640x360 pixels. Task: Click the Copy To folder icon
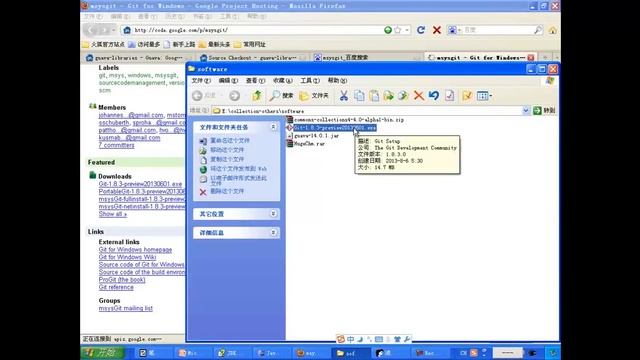tap(403, 96)
